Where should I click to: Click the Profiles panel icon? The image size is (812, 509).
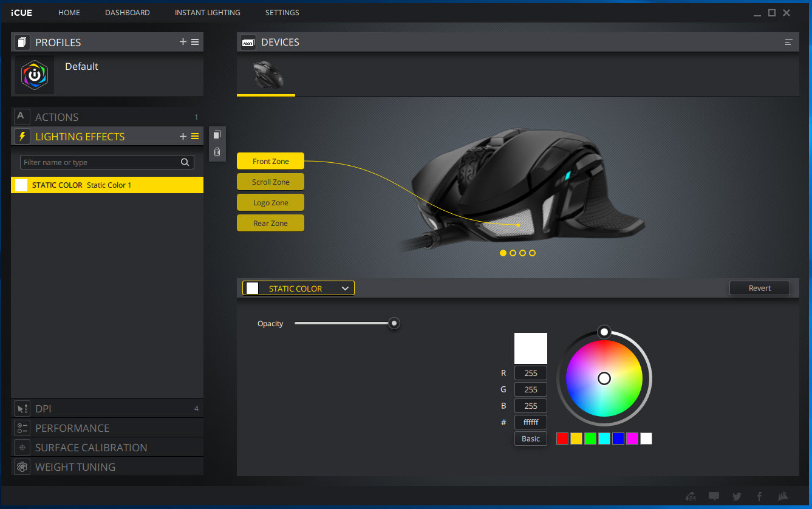pyautogui.click(x=22, y=42)
